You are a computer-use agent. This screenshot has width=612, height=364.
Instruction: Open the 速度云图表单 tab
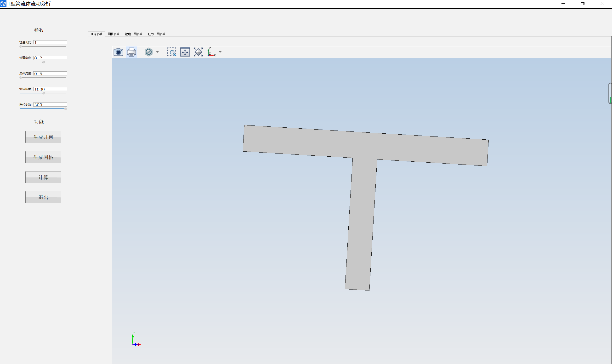point(134,34)
